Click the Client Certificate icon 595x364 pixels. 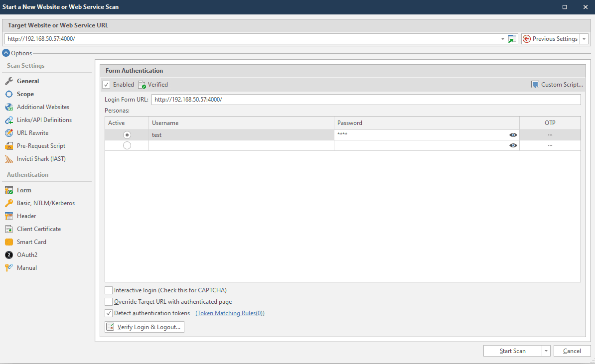[x=9, y=229]
